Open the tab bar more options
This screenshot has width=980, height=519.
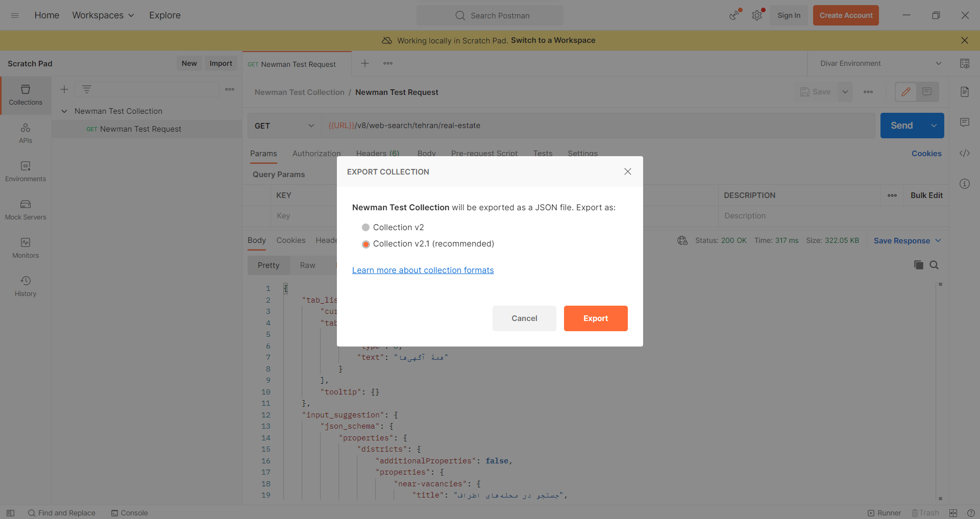click(x=388, y=63)
